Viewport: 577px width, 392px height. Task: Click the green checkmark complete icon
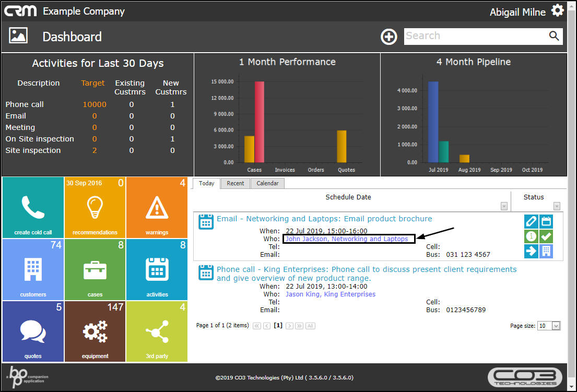pyautogui.click(x=546, y=236)
